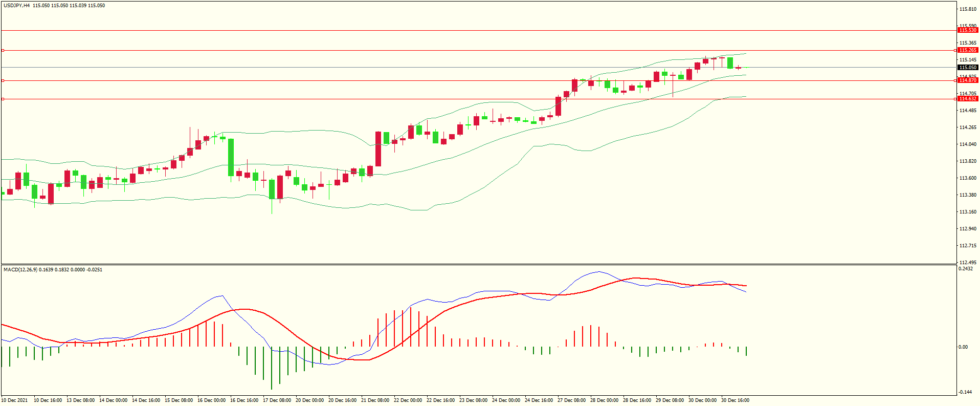Select the red 115.265 price tag
The image size is (980, 406).
[967, 50]
